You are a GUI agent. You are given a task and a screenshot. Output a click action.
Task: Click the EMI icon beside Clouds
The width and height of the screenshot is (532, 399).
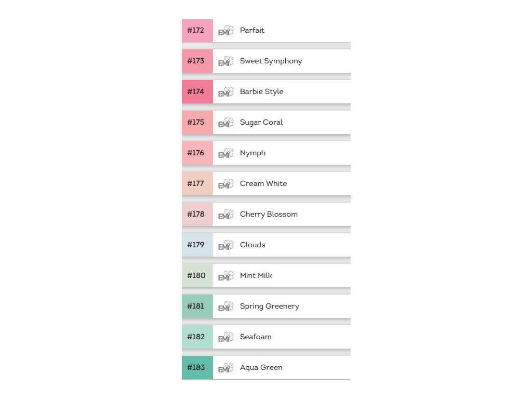[x=226, y=245]
